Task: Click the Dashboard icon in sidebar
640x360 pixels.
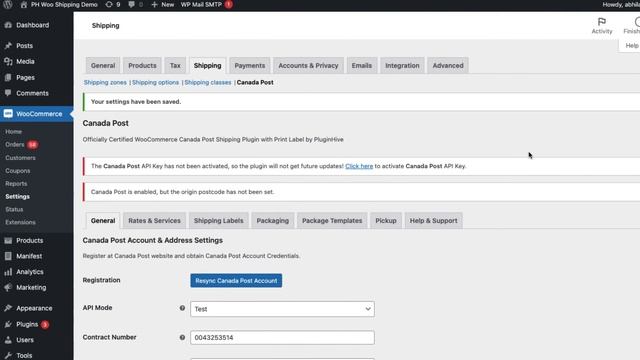Action: (8, 25)
